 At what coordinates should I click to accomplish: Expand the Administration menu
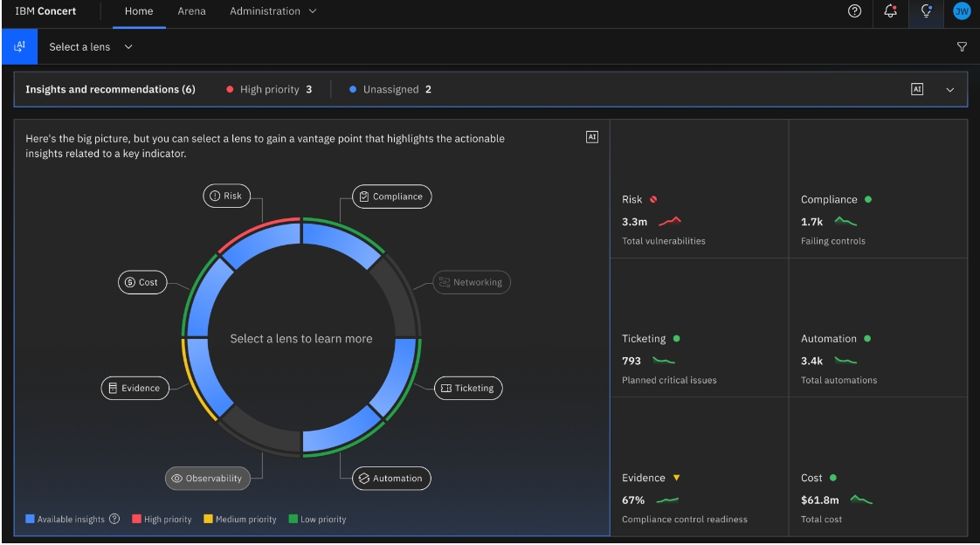pos(273,11)
